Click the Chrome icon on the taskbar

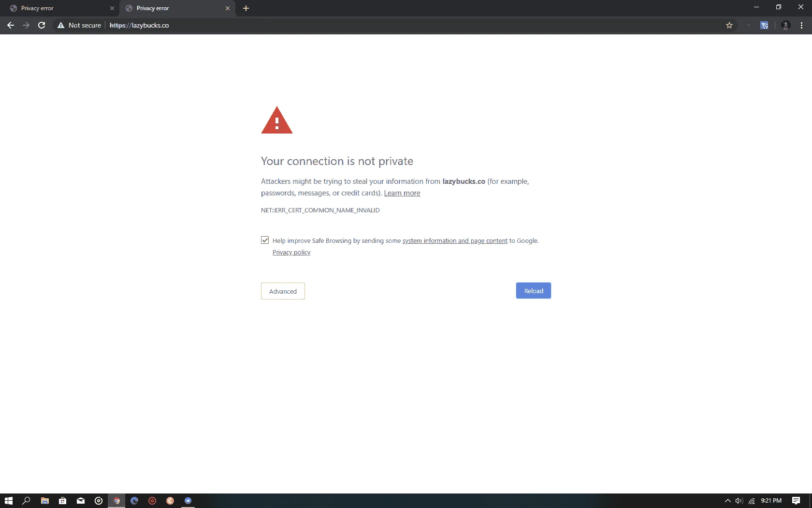click(x=116, y=501)
